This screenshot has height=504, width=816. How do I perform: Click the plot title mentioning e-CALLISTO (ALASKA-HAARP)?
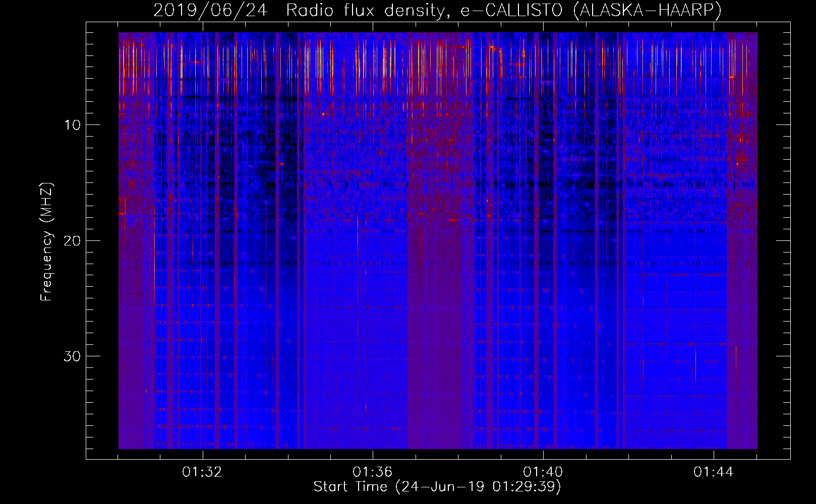pos(437,11)
